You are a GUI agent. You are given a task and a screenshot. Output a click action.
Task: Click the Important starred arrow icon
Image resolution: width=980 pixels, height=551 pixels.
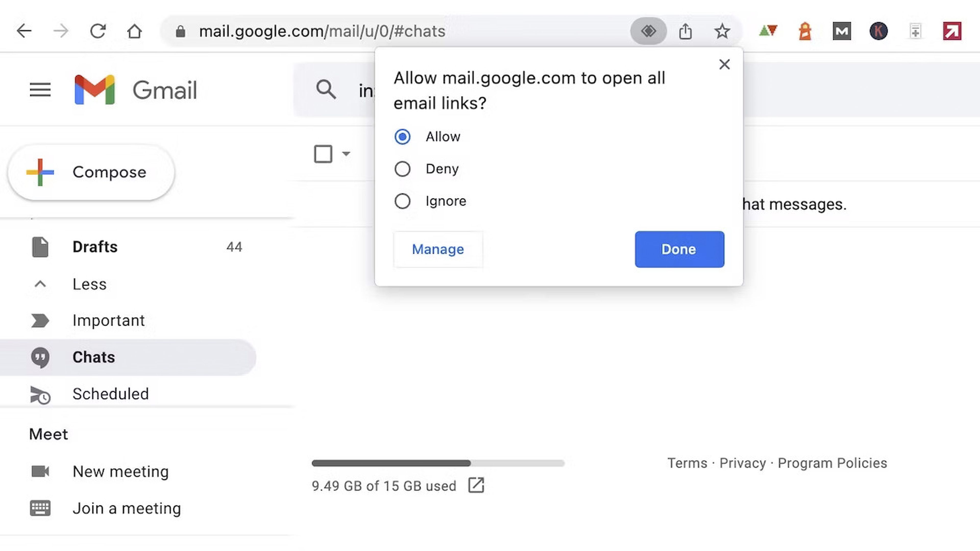[40, 320]
